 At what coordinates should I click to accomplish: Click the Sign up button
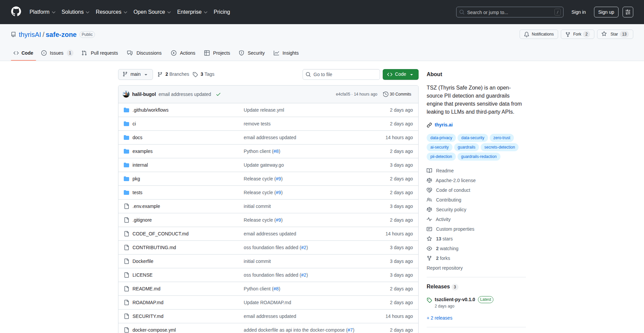(606, 12)
